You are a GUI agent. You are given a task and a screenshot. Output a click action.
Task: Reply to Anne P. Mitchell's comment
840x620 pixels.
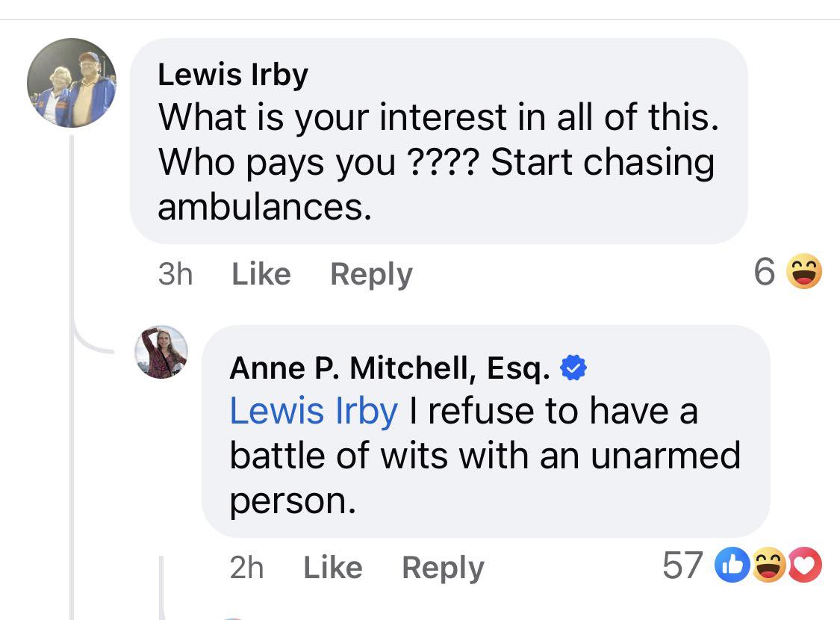click(x=443, y=568)
